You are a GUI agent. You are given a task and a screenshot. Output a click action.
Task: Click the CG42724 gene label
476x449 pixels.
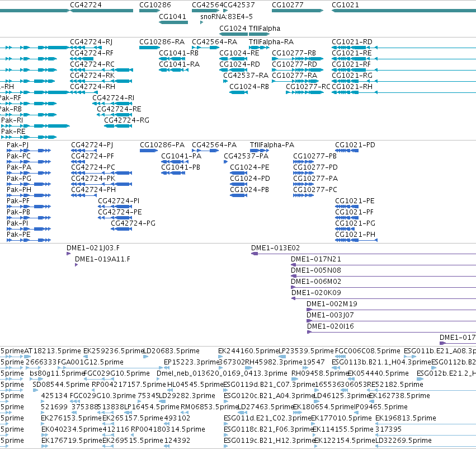coord(86,5)
